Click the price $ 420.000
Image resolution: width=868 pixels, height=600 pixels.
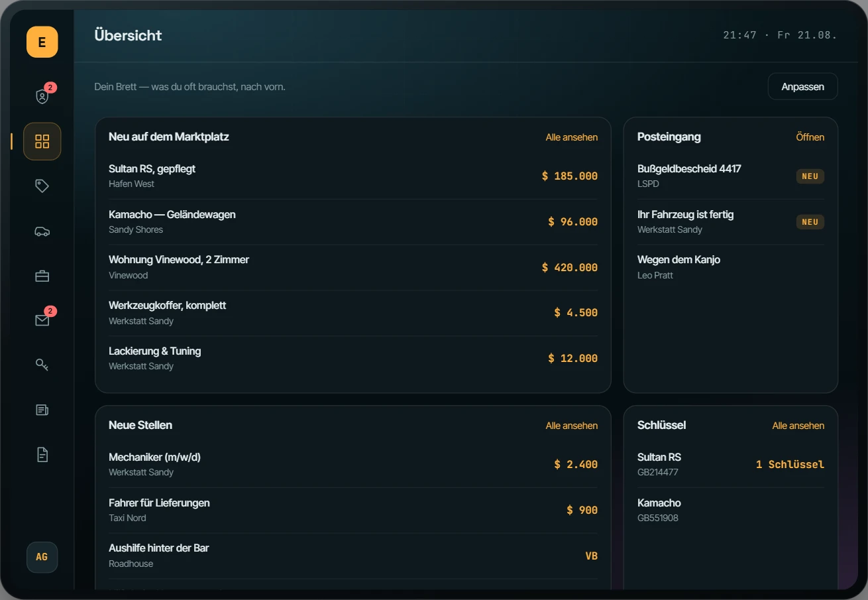(x=570, y=268)
